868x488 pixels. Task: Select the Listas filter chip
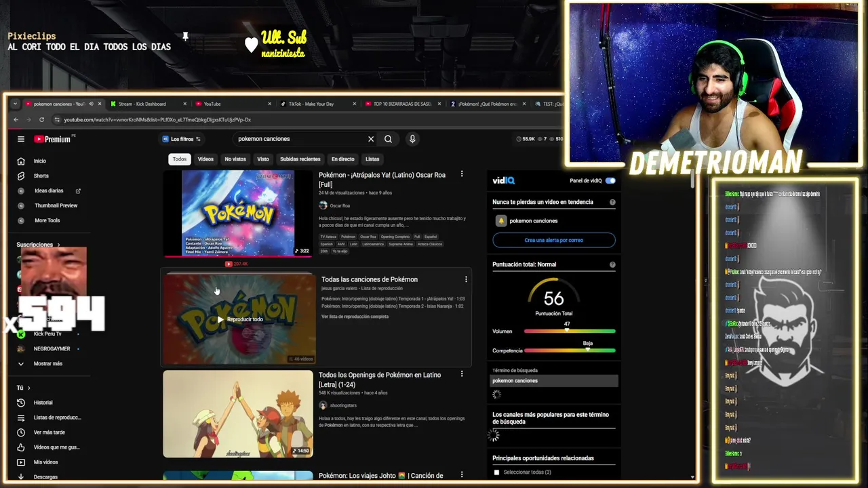[372, 159]
